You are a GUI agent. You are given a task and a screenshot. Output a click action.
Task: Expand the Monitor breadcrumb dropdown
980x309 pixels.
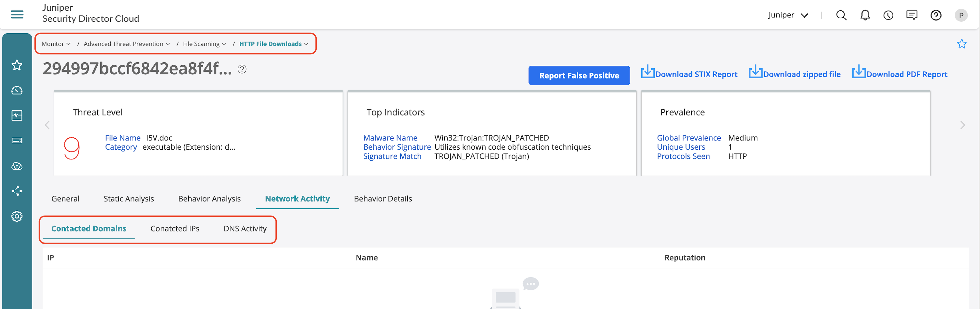pyautogui.click(x=56, y=44)
